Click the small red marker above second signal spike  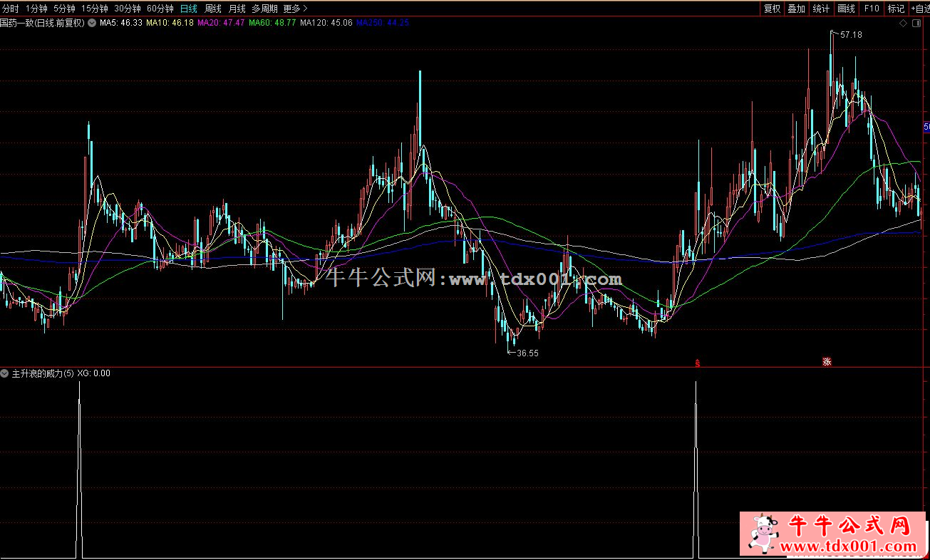(697, 363)
